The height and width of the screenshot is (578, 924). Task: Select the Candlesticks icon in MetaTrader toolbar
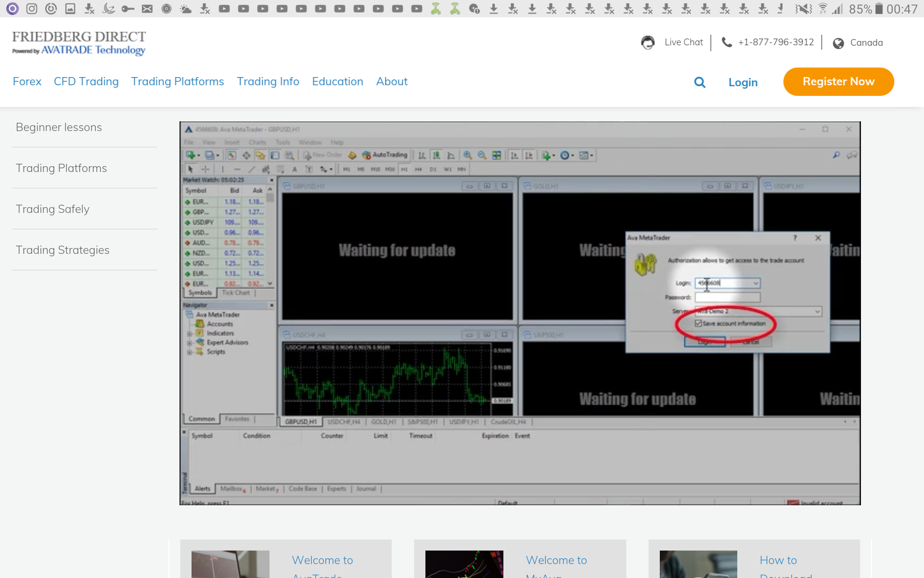coord(436,155)
